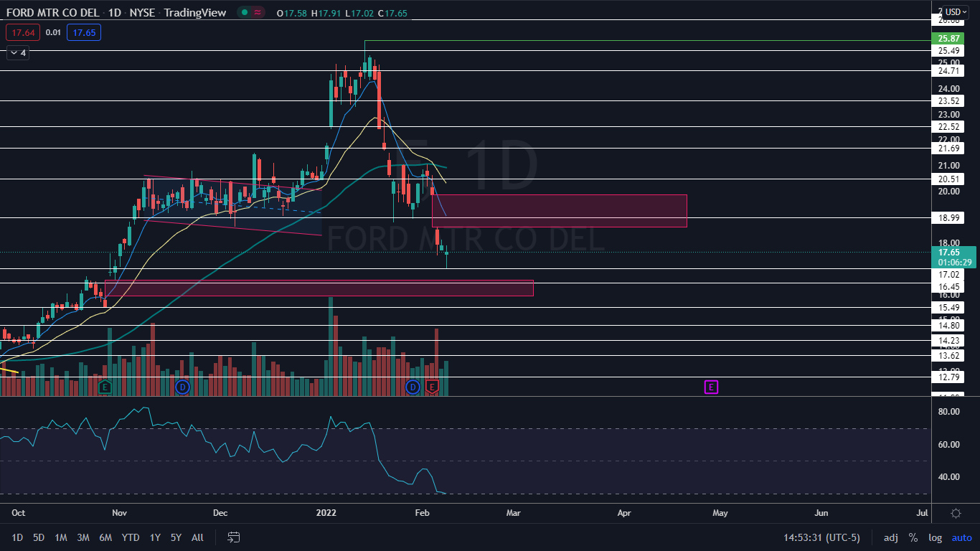Viewport: 980px width, 551px height.
Task: Click the November dividend D marker
Action: (182, 387)
